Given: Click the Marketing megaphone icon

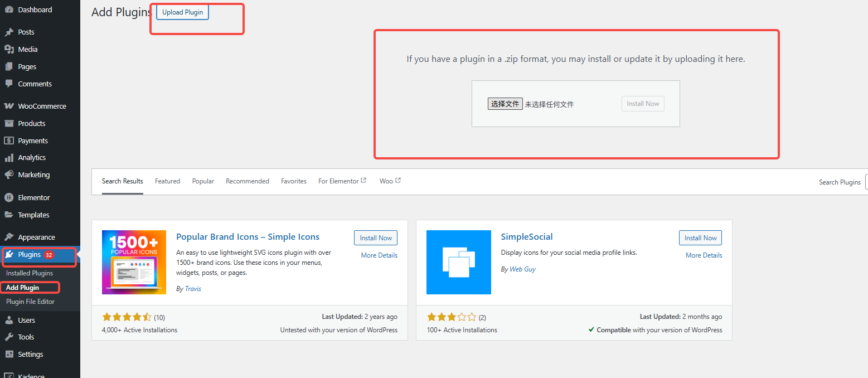Looking at the screenshot, I should click(x=9, y=175).
